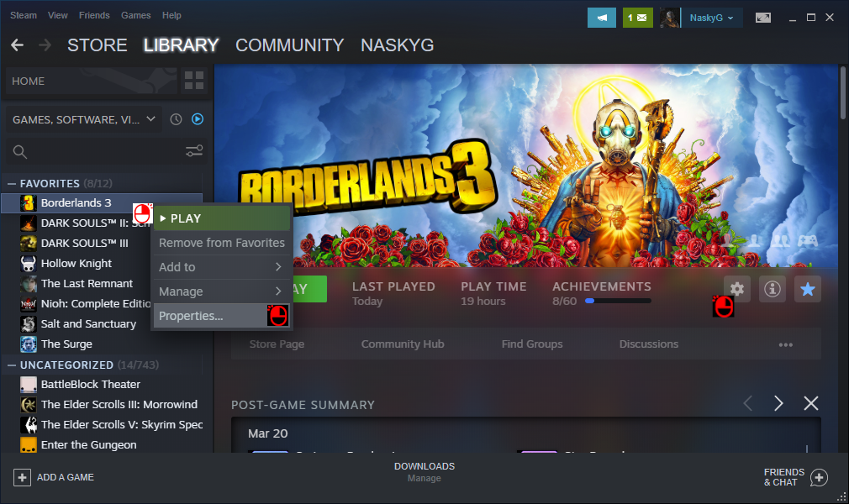Open Borderlands 3 settings gear
This screenshot has width=849, height=504.
click(x=737, y=289)
